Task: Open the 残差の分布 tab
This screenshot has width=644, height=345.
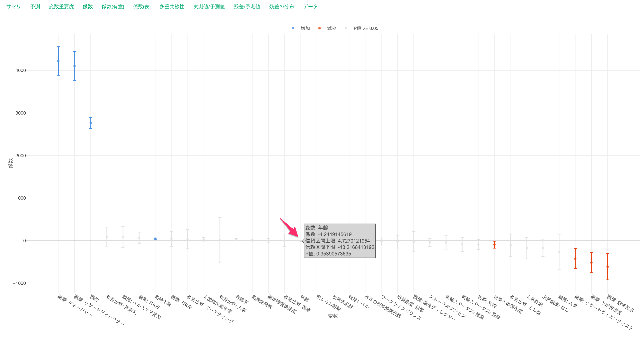Action: pyautogui.click(x=282, y=6)
